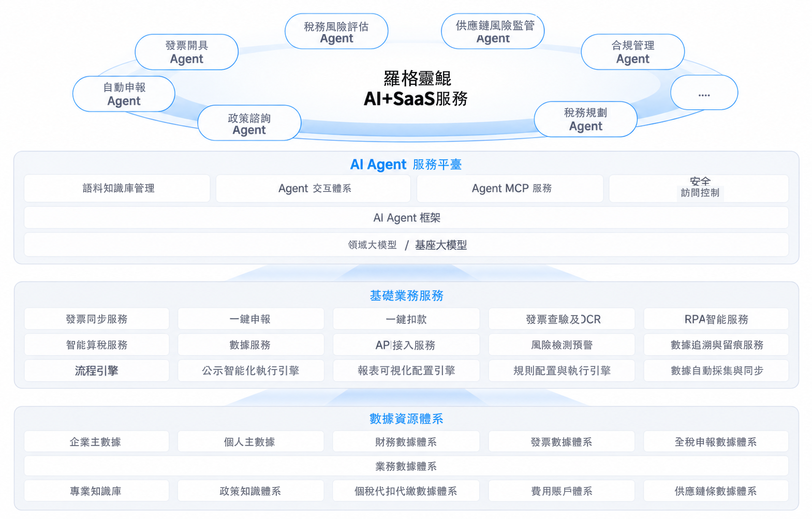Open the 政策諮詢 Agent bubble
This screenshot has height=519, width=812.
(x=249, y=123)
